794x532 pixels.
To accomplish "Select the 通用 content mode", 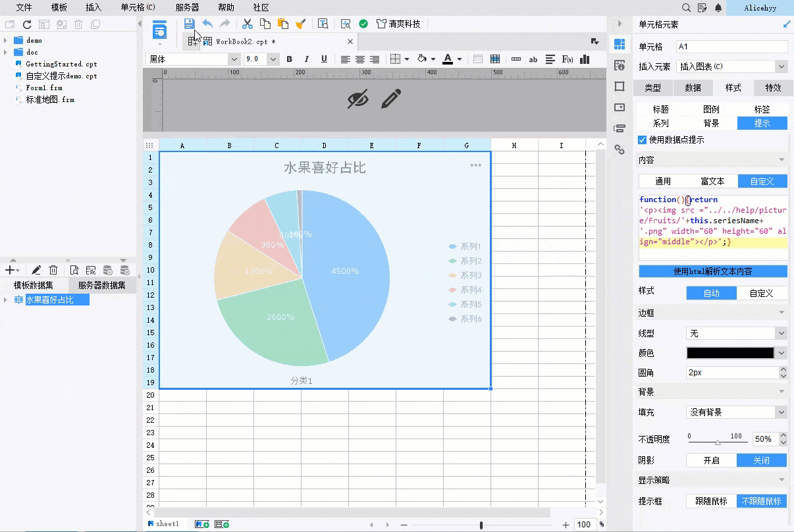I will pos(663,181).
